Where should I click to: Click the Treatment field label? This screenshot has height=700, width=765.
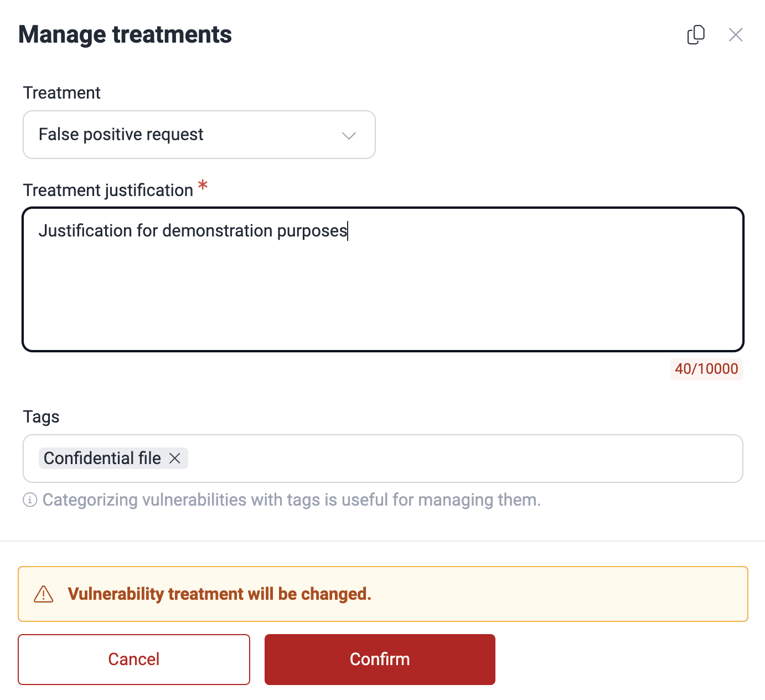click(x=61, y=92)
